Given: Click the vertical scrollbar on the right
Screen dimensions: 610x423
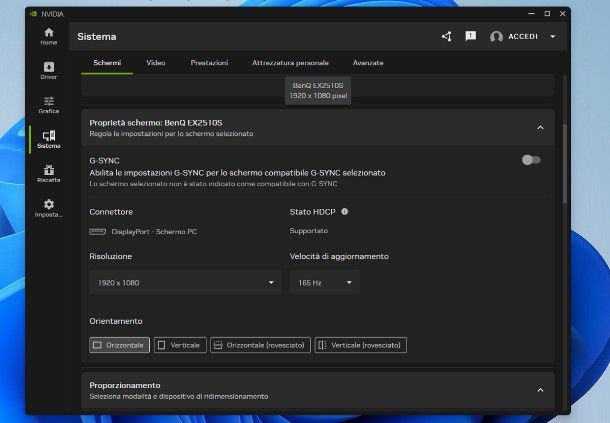Looking at the screenshot, I should pos(564,163).
